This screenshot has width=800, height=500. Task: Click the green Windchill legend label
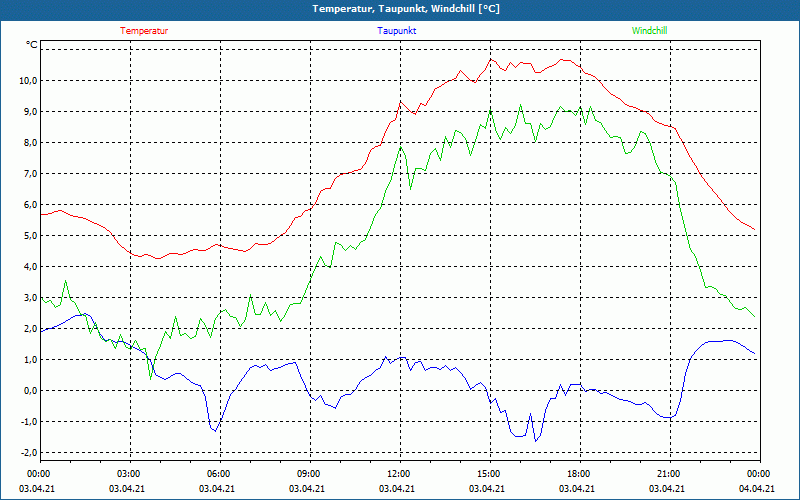coord(649,31)
